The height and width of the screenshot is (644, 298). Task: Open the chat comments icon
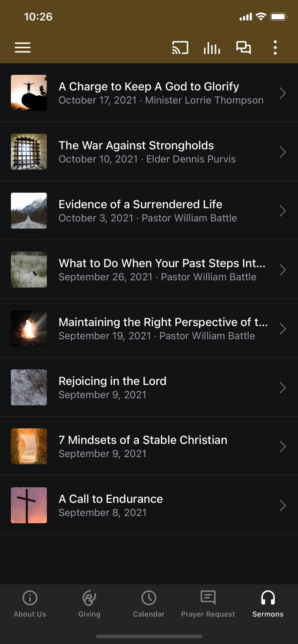point(243,48)
